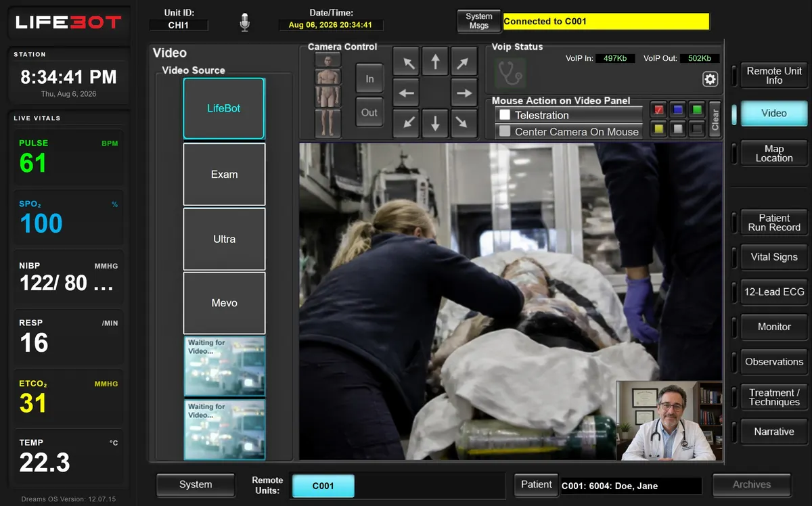Toggle Center Camera On Mouse checkbox
Image resolution: width=812 pixels, height=506 pixels.
click(505, 131)
